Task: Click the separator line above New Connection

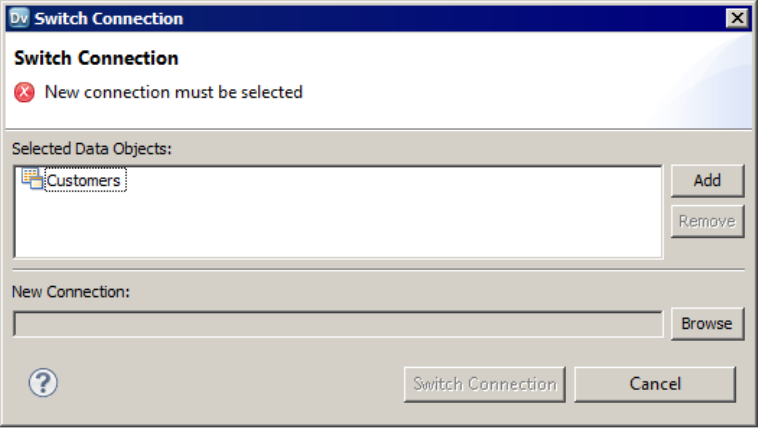Action: click(379, 270)
